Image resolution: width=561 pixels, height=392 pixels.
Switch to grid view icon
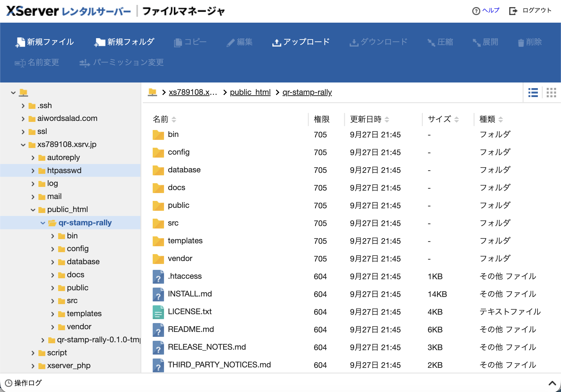point(551,93)
